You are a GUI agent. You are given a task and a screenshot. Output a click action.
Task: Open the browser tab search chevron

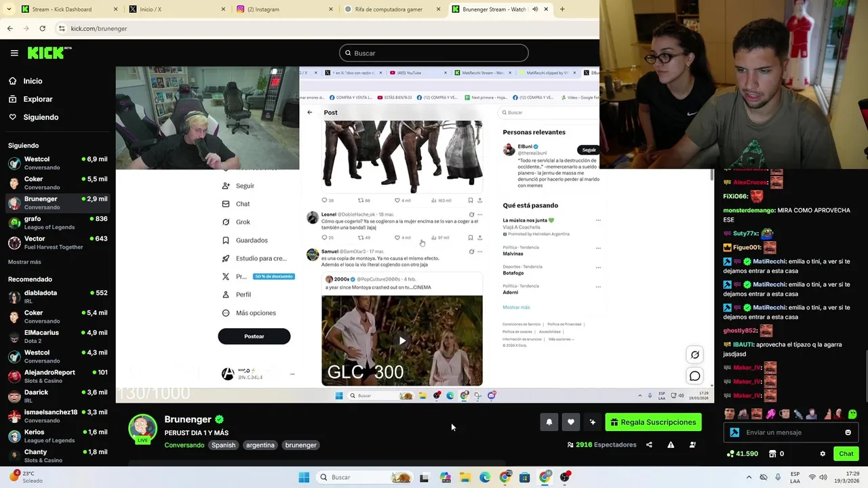(x=9, y=9)
